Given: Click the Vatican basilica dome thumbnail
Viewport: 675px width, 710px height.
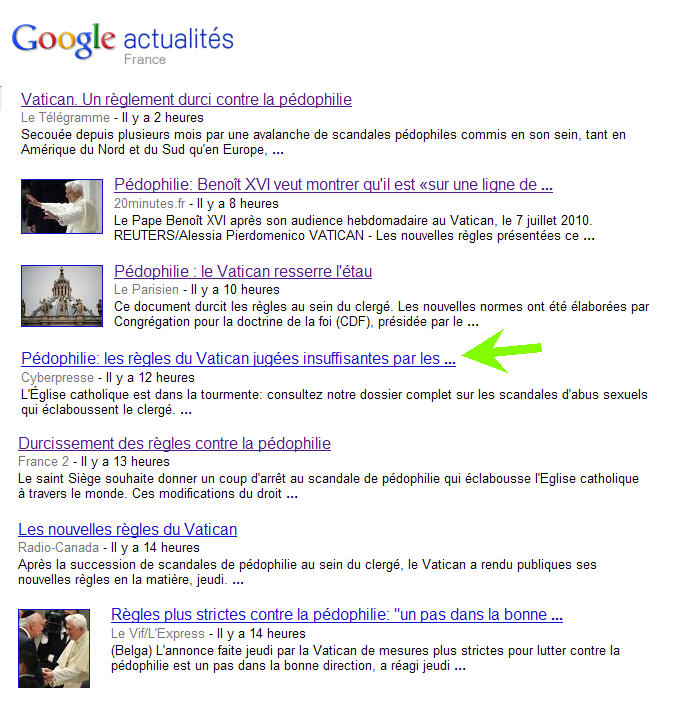Looking at the screenshot, I should pyautogui.click(x=62, y=296).
